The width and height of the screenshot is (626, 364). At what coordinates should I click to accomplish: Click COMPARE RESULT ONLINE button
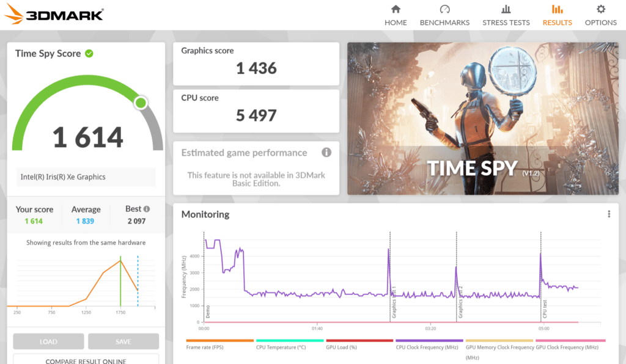pyautogui.click(x=86, y=359)
